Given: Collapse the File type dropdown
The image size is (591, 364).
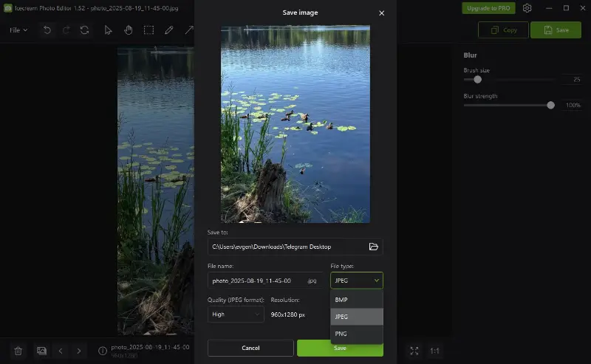Looking at the screenshot, I should pyautogui.click(x=357, y=281).
